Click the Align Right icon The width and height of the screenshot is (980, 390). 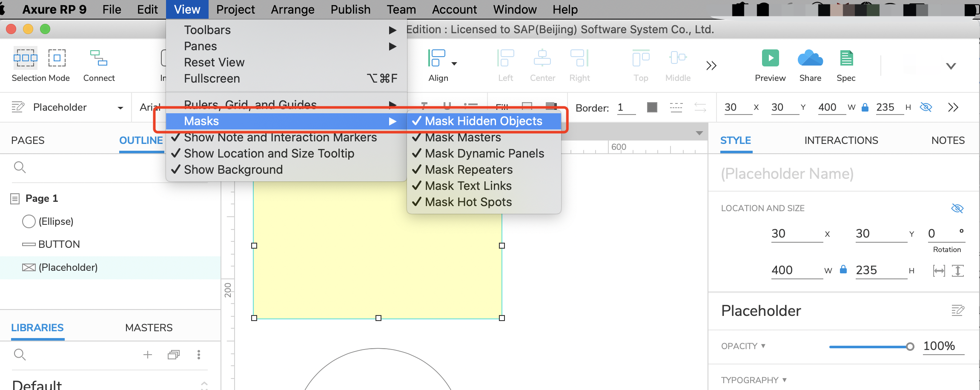(579, 58)
